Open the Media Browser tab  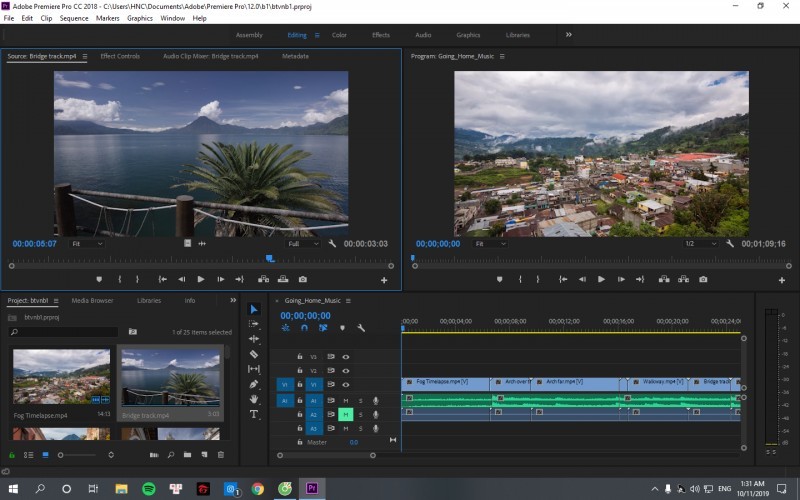click(x=92, y=301)
